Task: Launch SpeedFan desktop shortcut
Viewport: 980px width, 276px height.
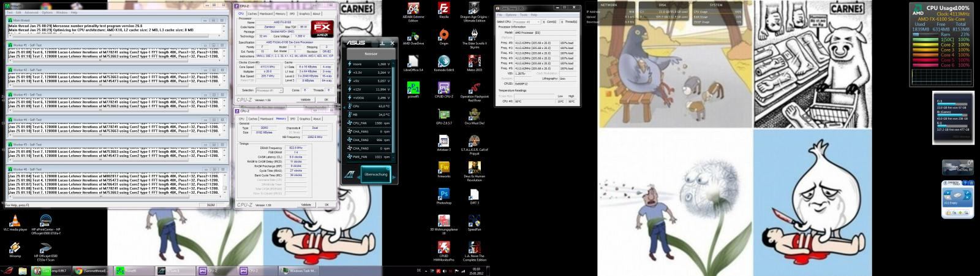Action: [474, 223]
